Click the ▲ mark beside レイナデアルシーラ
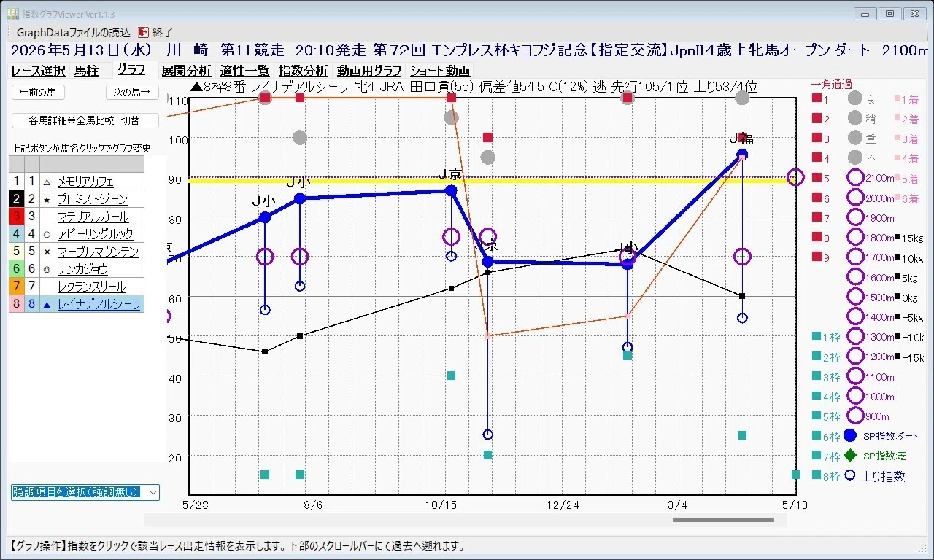The height and width of the screenshot is (560, 934). pos(47,304)
